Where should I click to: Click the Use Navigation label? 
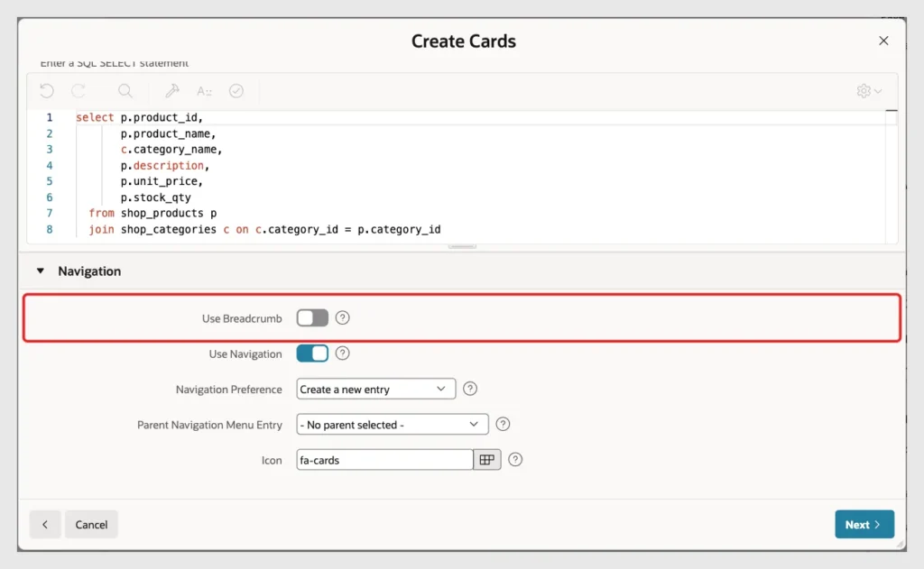coord(245,354)
